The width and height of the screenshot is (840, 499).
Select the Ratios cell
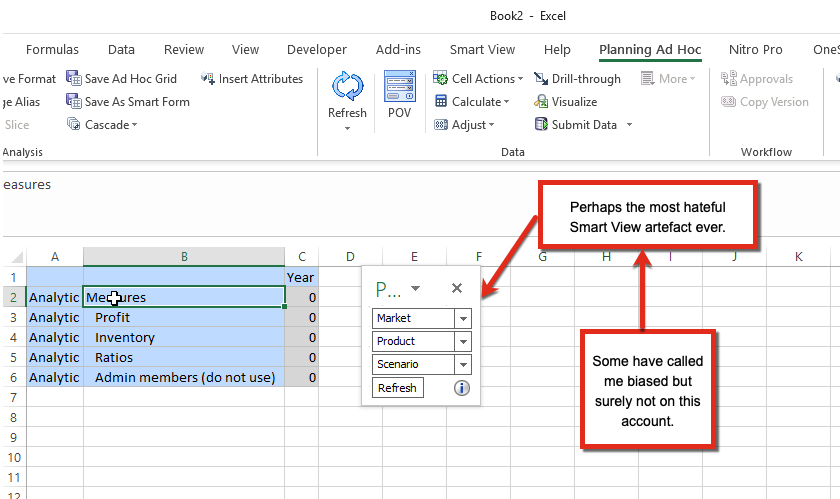pos(184,358)
